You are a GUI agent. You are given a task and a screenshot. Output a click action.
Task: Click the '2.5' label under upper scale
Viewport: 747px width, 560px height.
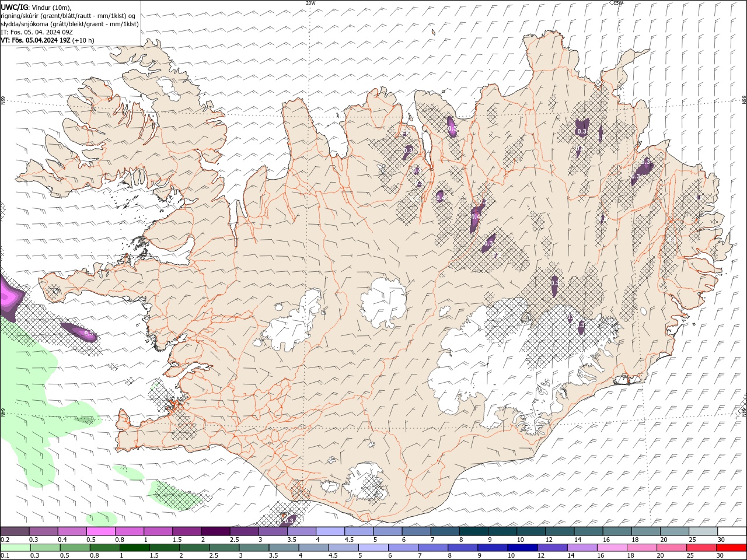click(234, 540)
